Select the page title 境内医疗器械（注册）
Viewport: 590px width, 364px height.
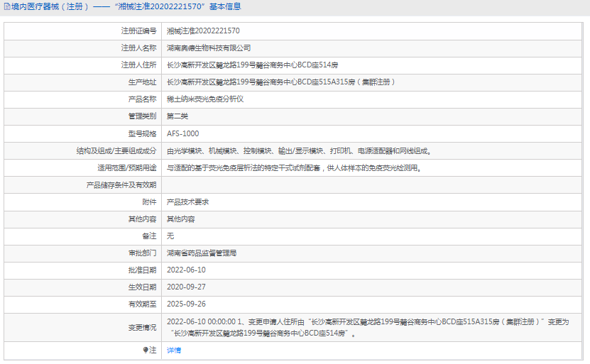pos(50,7)
